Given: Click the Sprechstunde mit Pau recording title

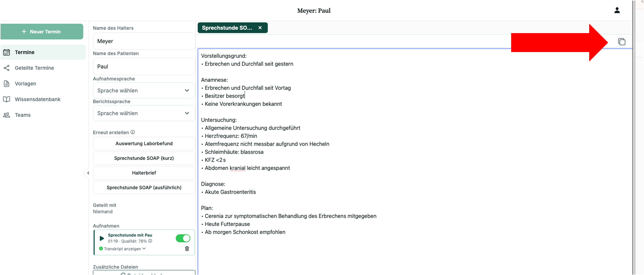Looking at the screenshot, I should click(x=130, y=235).
